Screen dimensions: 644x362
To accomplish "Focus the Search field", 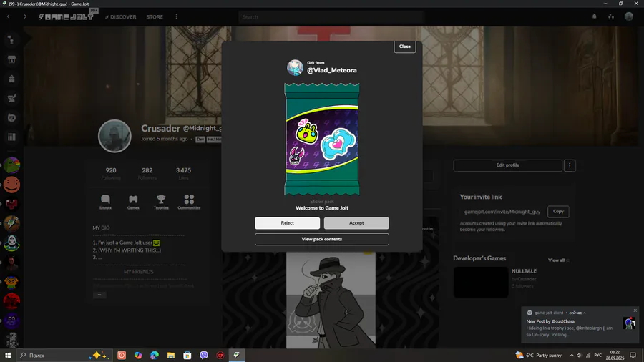I will (x=331, y=17).
